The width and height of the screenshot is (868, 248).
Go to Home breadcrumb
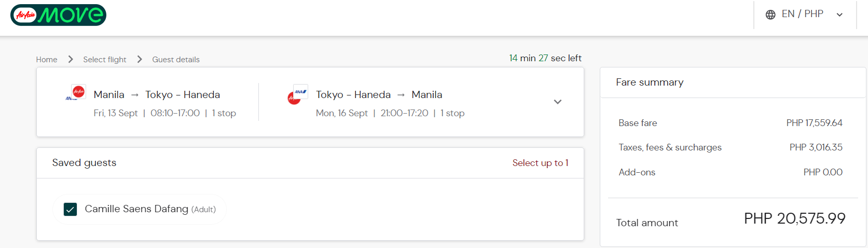tap(47, 59)
